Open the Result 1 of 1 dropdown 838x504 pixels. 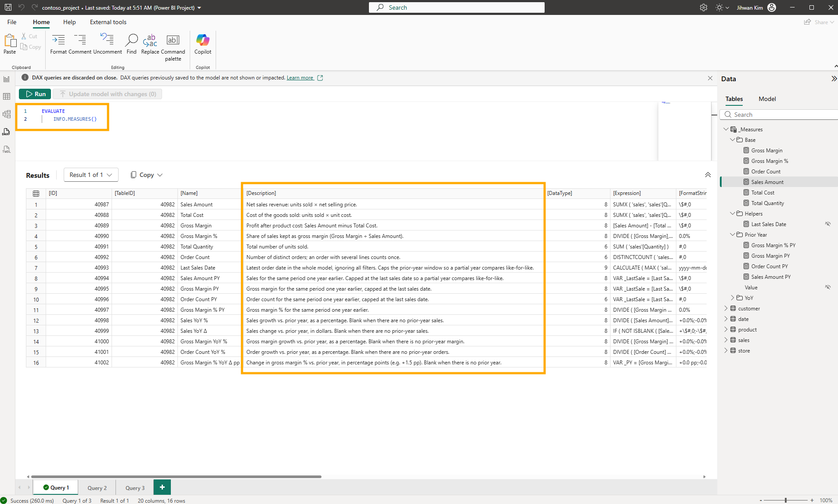coord(91,175)
